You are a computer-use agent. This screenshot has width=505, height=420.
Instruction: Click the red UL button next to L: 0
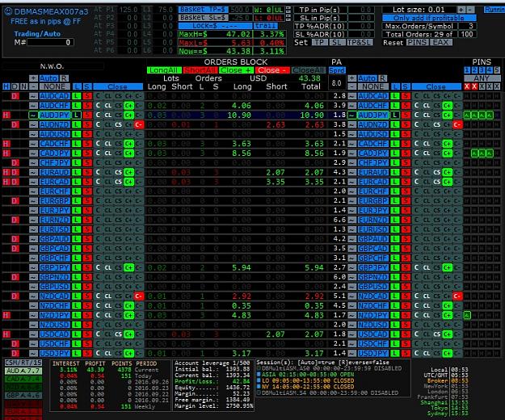(279, 18)
